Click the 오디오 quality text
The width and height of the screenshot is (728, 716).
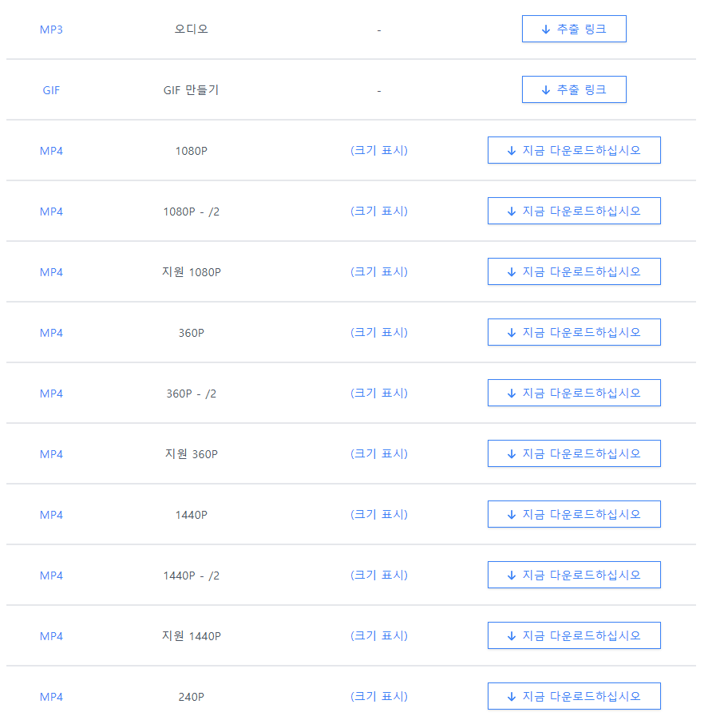[191, 30]
